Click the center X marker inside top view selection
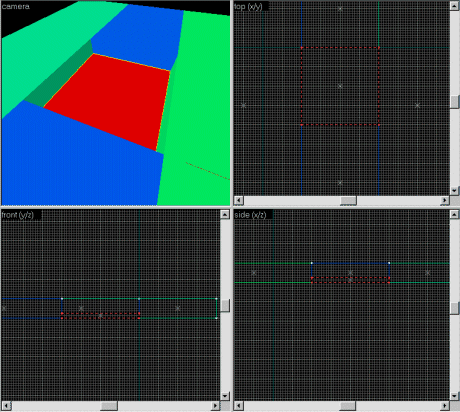Screen dimensions: 460x412 pos(340,86)
